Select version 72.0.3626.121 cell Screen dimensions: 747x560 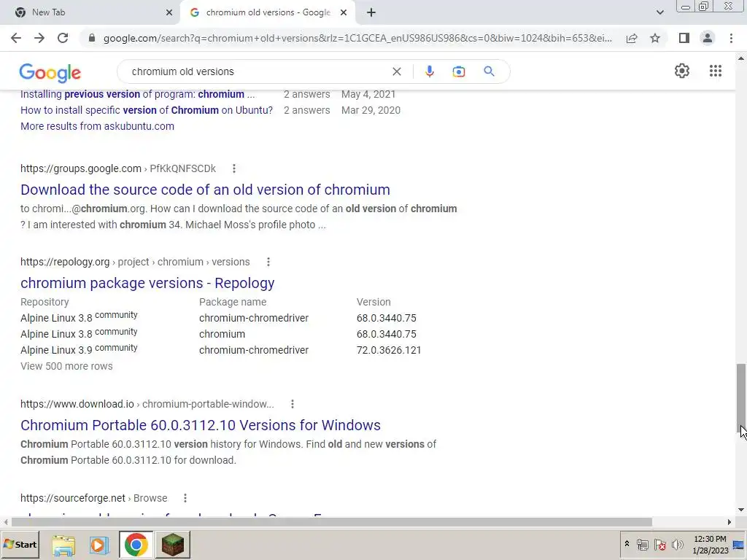click(389, 351)
